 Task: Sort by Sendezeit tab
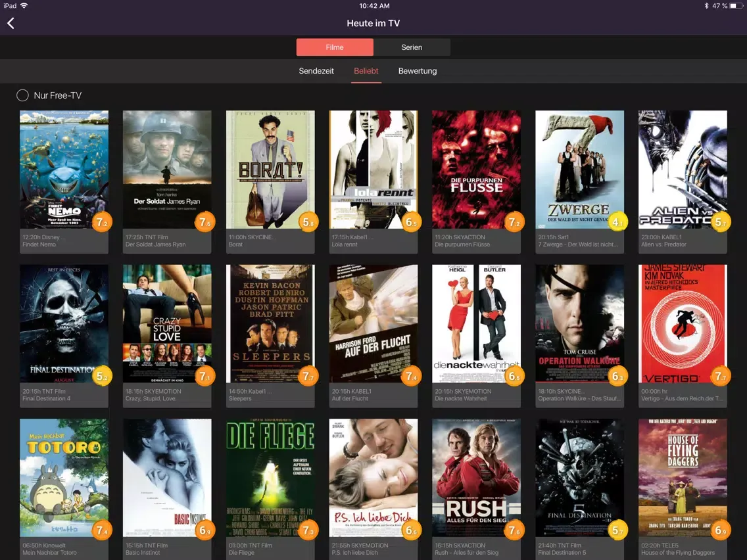(316, 71)
